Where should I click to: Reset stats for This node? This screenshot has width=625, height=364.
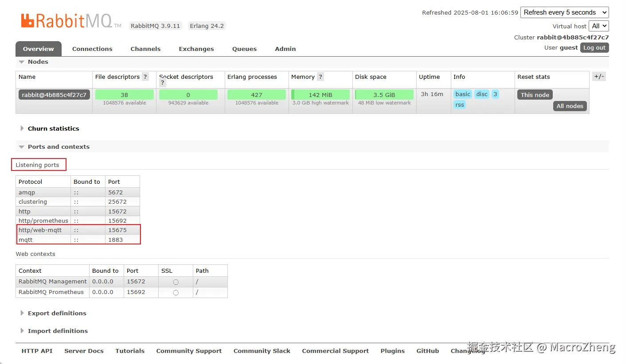click(x=535, y=95)
